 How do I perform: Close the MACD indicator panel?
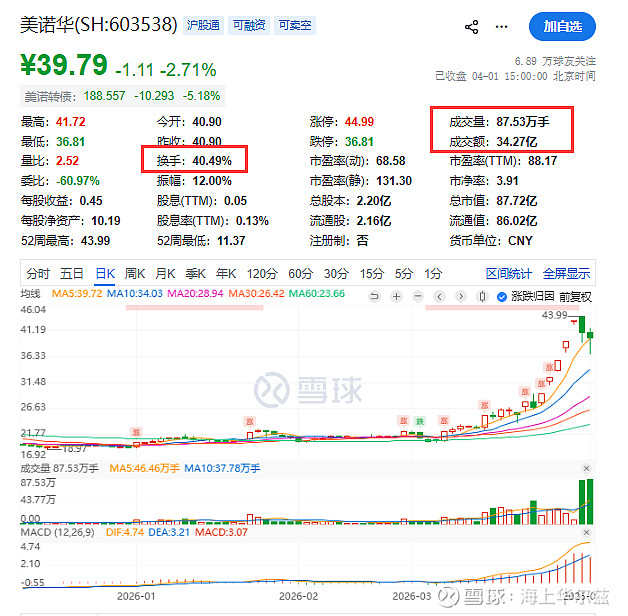click(586, 532)
